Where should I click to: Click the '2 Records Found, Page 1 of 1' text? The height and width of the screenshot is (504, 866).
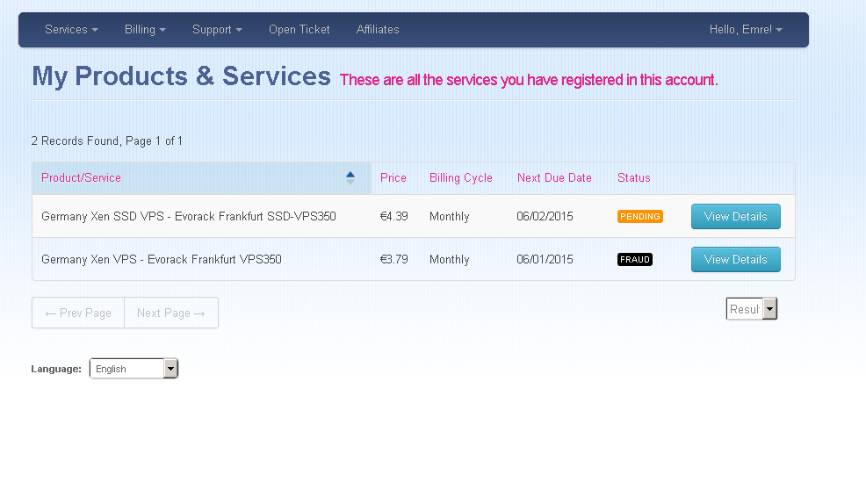106,140
